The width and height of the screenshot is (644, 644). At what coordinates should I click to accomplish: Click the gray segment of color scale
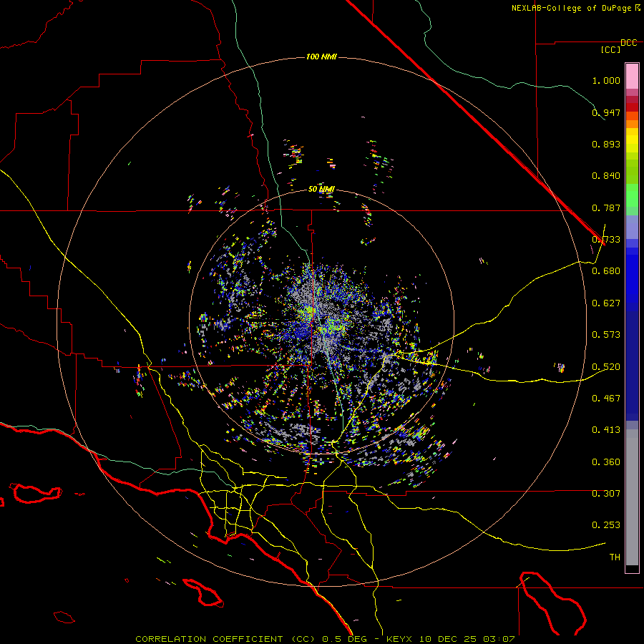(632, 497)
